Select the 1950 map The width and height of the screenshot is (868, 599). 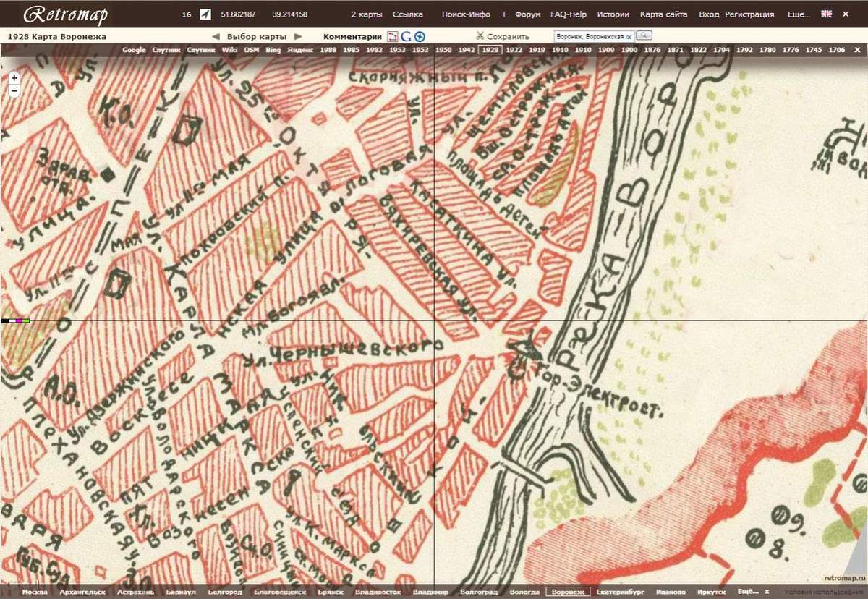tap(443, 50)
